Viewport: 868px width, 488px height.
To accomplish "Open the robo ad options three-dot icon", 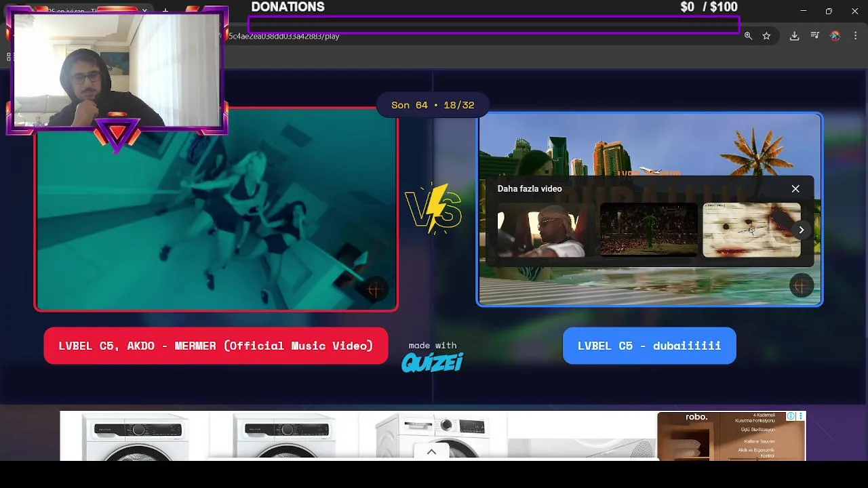I will (801, 416).
